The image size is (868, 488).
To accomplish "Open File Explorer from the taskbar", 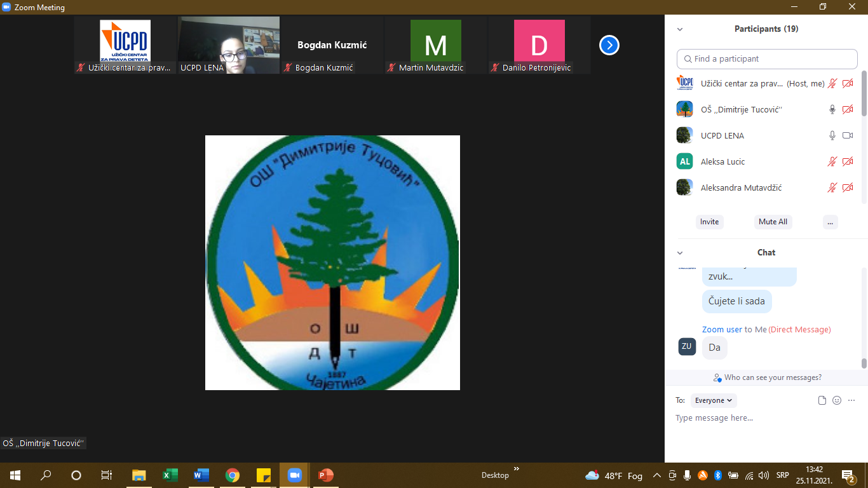I will coord(139,475).
